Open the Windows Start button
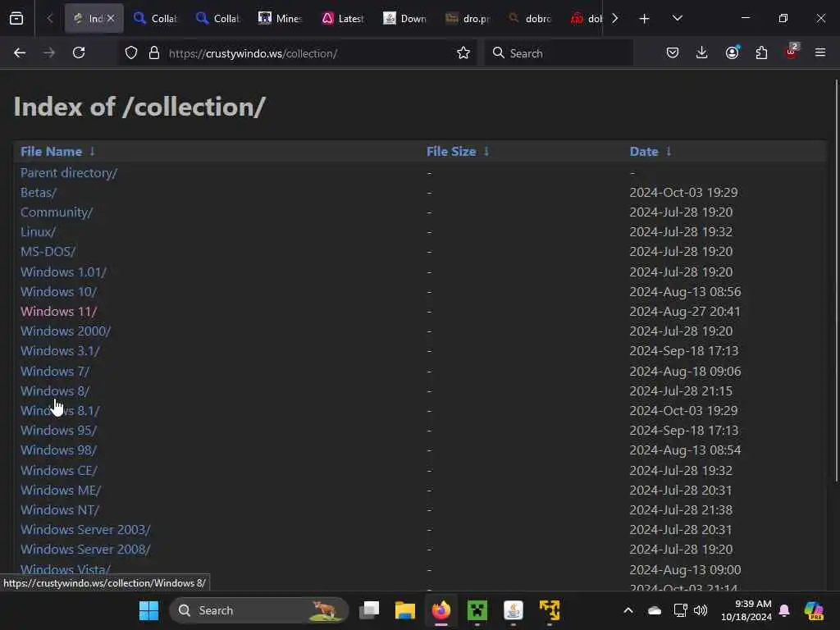Screen dimensions: 840x630 click(149, 610)
